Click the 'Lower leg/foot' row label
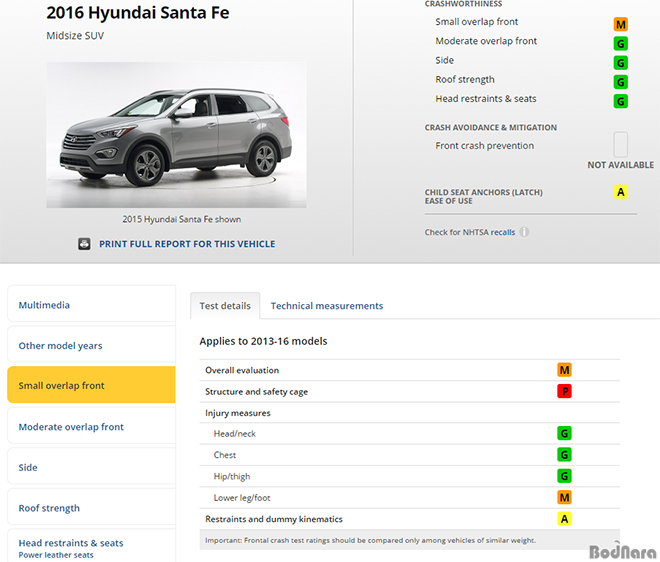 click(x=242, y=498)
